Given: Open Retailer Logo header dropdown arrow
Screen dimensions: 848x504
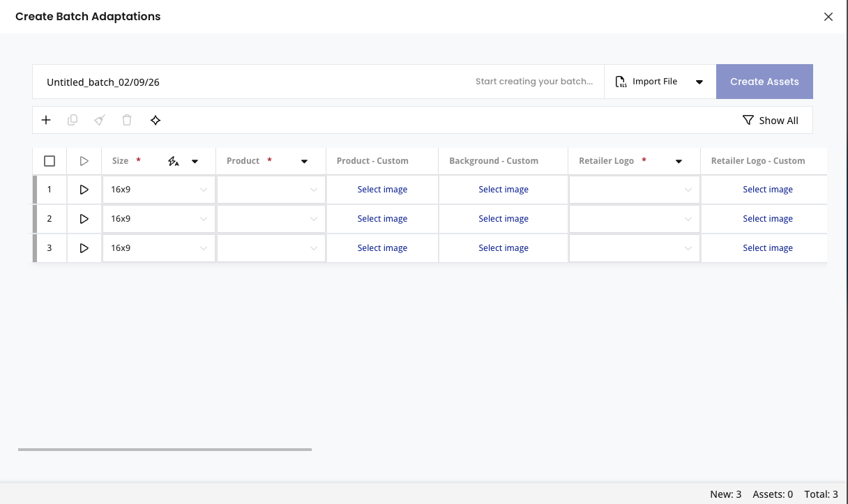Looking at the screenshot, I should coord(679,162).
